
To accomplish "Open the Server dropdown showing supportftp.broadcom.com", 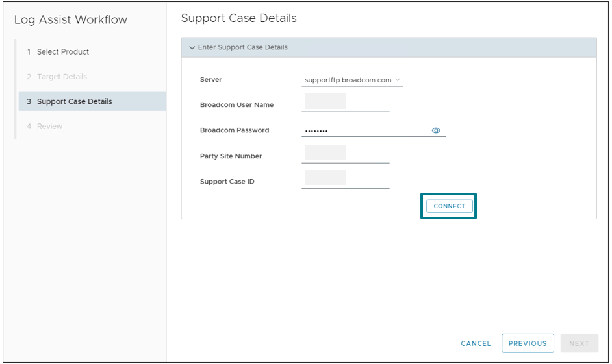I will [352, 80].
